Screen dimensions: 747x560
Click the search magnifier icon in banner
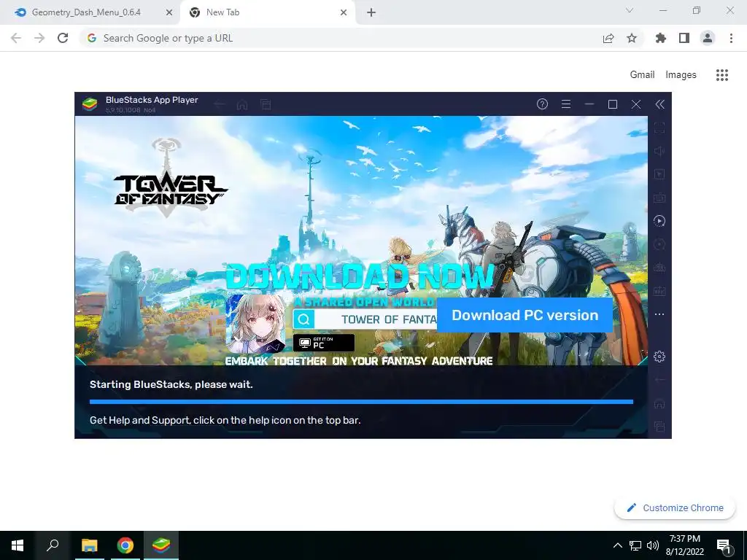(304, 319)
